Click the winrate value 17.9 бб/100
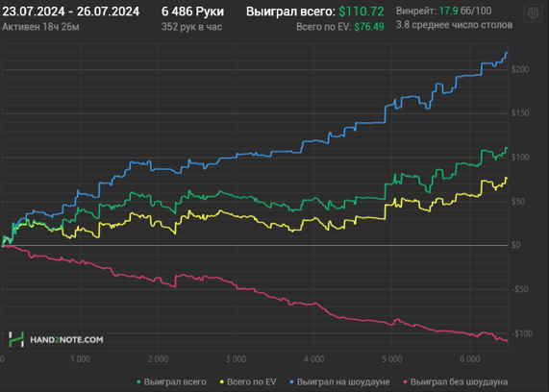549x392 pixels. click(x=465, y=11)
